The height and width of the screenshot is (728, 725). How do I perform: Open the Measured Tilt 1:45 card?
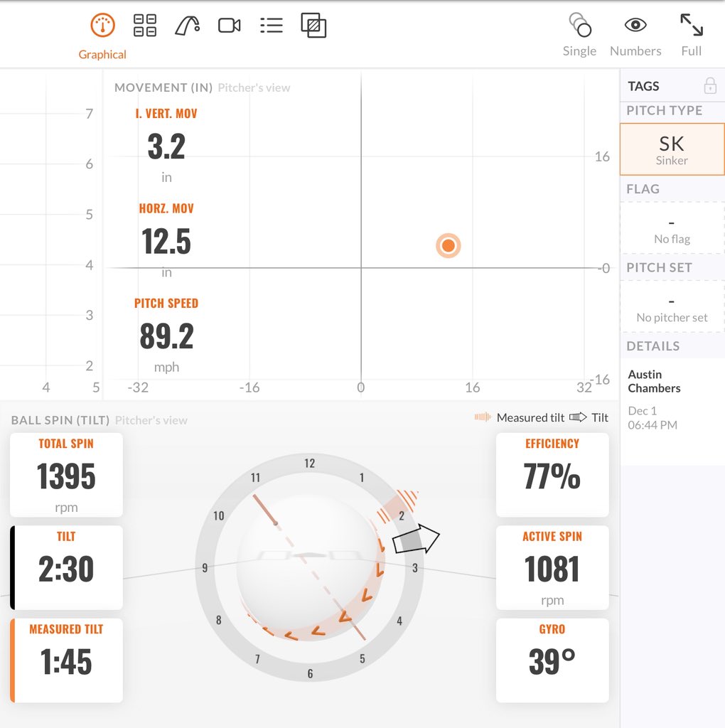click(66, 660)
